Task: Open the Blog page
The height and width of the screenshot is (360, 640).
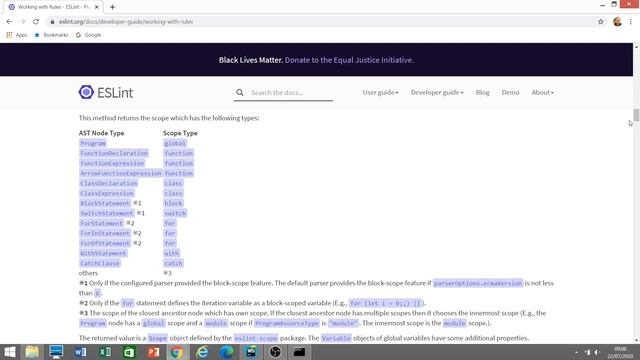Action: 482,93
